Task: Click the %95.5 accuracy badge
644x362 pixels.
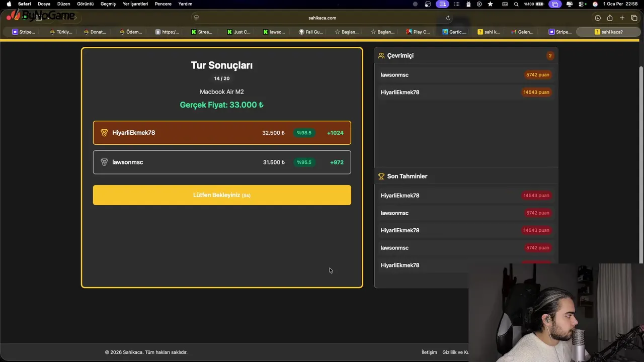Action: (x=304, y=162)
